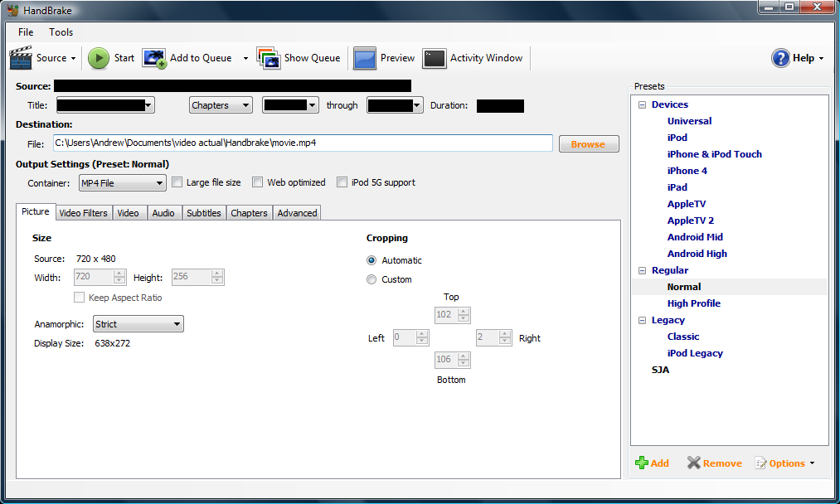Click the green Start play icon
This screenshot has width=840, height=504.
(99, 58)
